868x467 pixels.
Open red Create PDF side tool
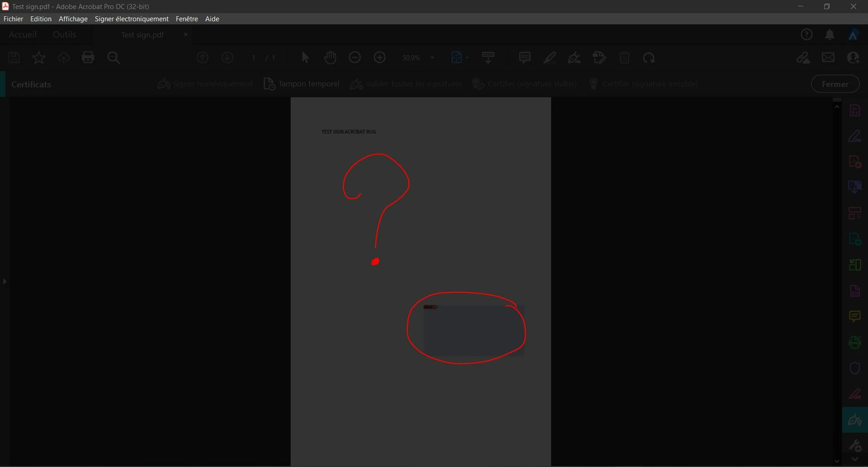coord(854,162)
